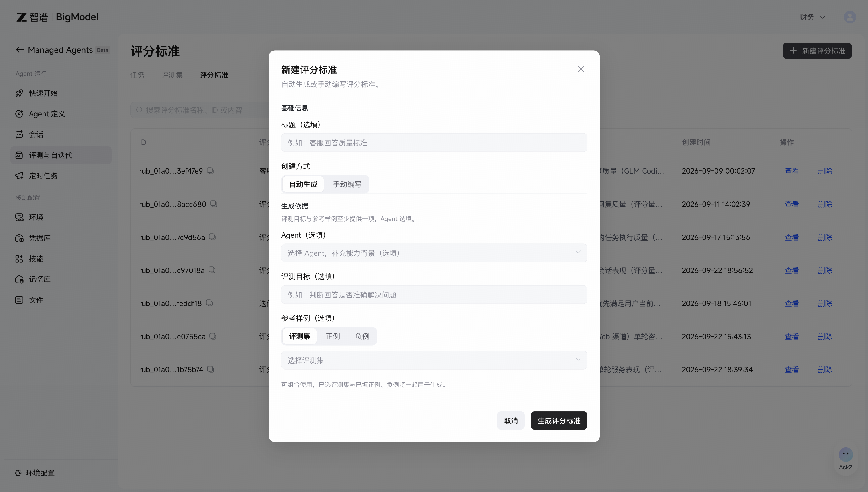Select 负例 reference sample option
868x492 pixels.
click(362, 336)
